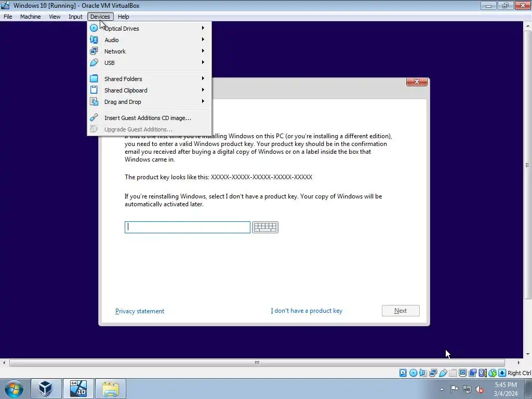Open the Machine menu

tap(30, 17)
